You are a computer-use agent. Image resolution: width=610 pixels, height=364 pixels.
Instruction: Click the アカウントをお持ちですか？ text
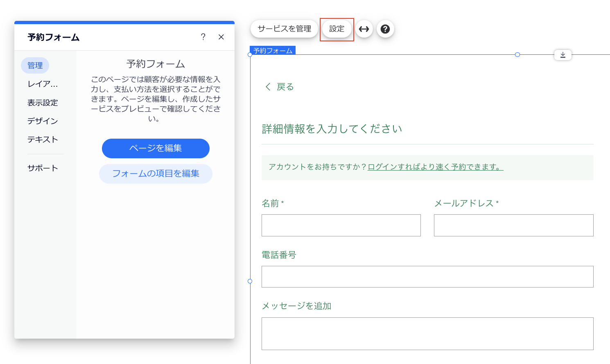[318, 167]
